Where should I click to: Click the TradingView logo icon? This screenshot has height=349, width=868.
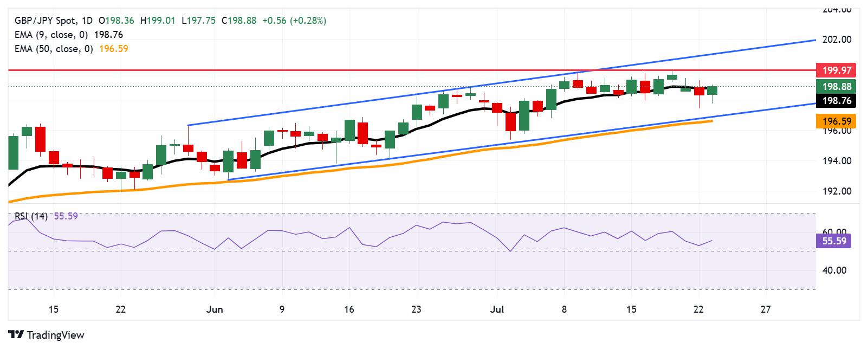pyautogui.click(x=16, y=335)
